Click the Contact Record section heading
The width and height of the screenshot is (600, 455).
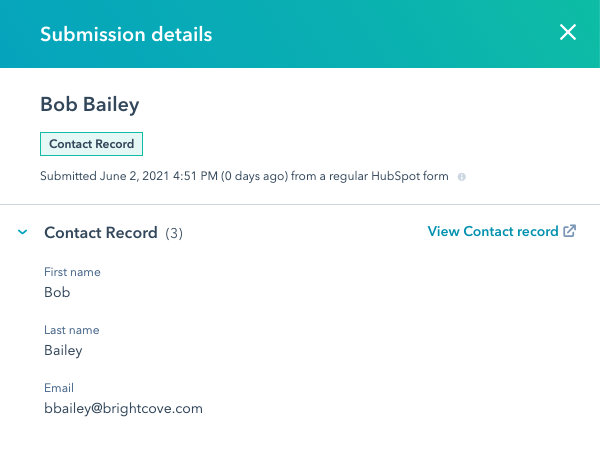(x=101, y=233)
